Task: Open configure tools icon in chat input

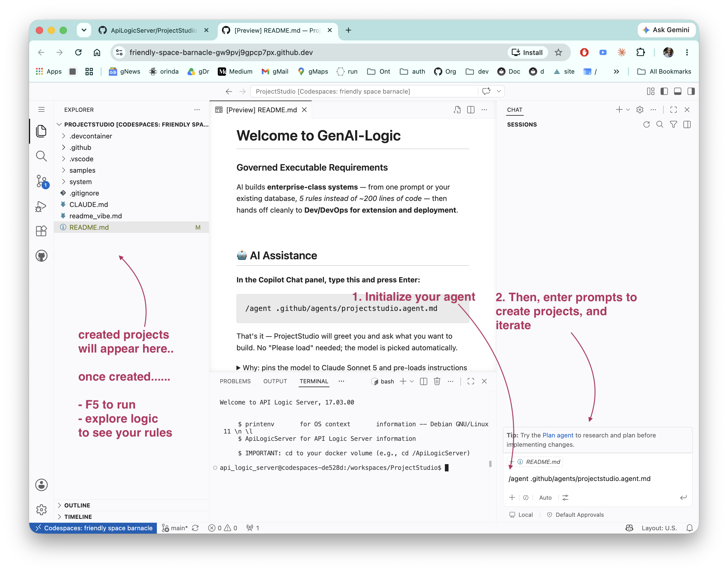Action: point(565,497)
